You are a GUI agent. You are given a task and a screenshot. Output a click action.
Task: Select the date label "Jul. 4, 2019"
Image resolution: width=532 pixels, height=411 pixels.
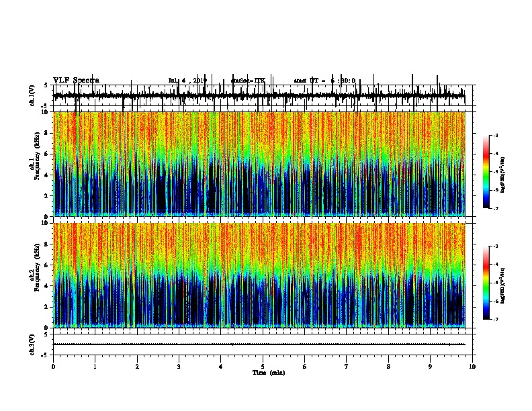pyautogui.click(x=187, y=81)
